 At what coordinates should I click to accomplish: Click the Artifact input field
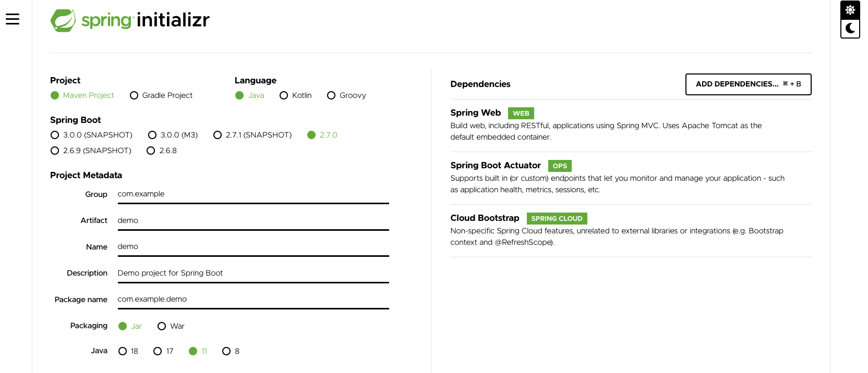tap(254, 221)
